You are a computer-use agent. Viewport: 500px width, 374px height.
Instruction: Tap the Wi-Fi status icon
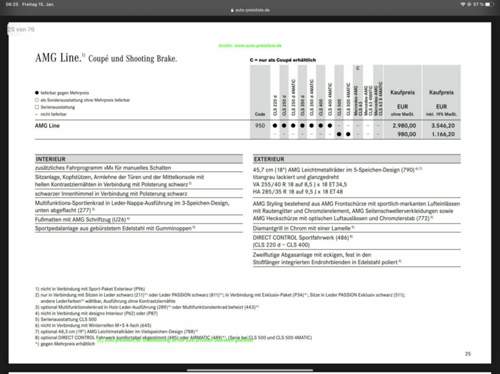click(463, 4)
